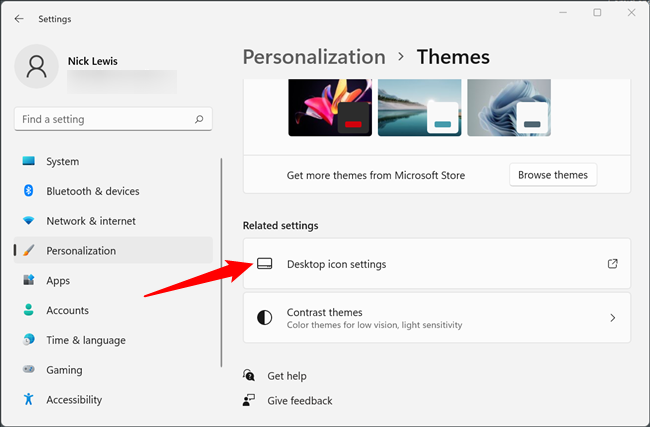Select Bluetooth & devices icon
The height and width of the screenshot is (427, 650).
28,191
